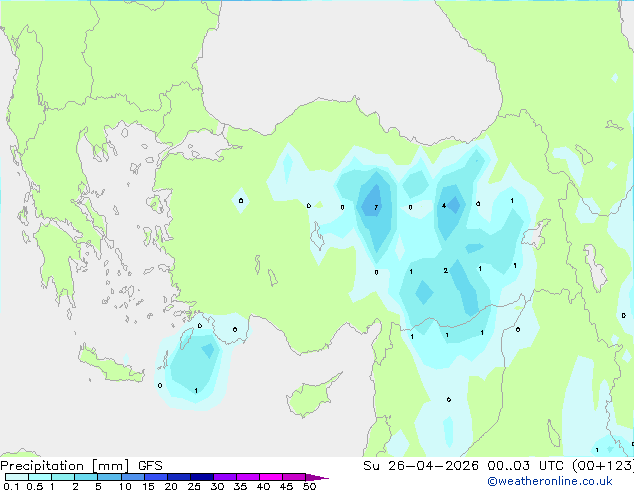The height and width of the screenshot is (490, 634).
Task: Click the '20' legend scale label
Action: click(x=171, y=486)
